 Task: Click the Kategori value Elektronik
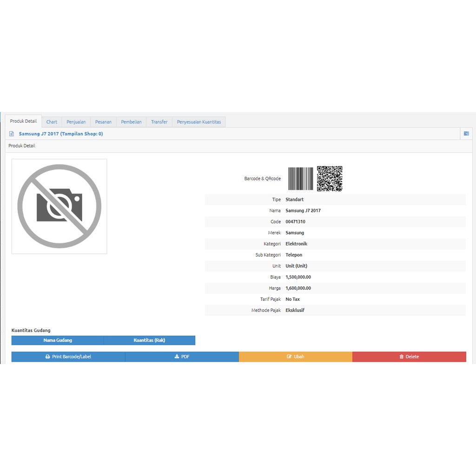click(296, 244)
